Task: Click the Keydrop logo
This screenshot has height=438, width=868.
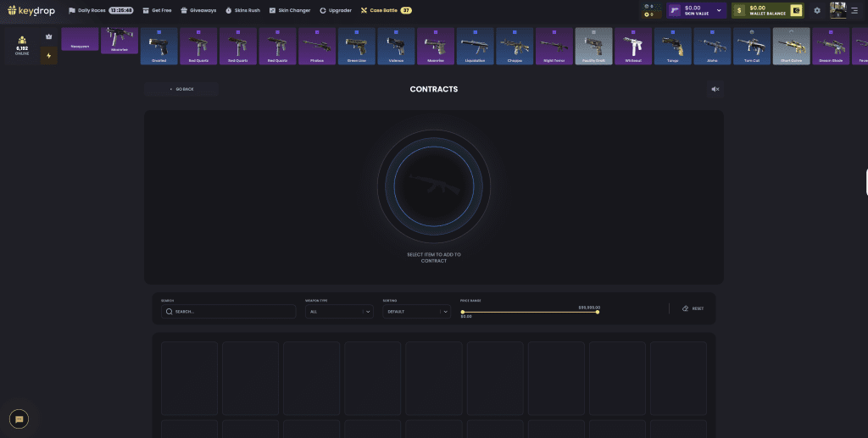Action: 31,10
